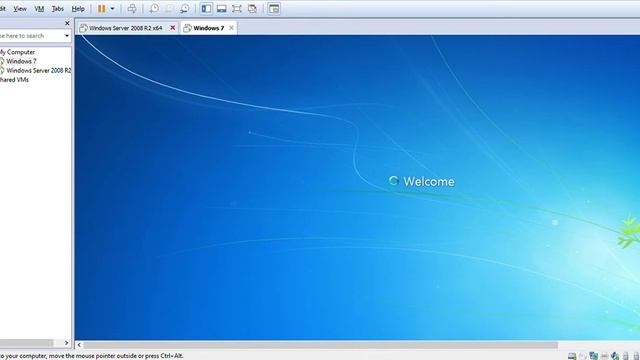Revert the virtual machine to its snapshot
Image resolution: width=640 pixels, height=360 pixels.
point(169,9)
